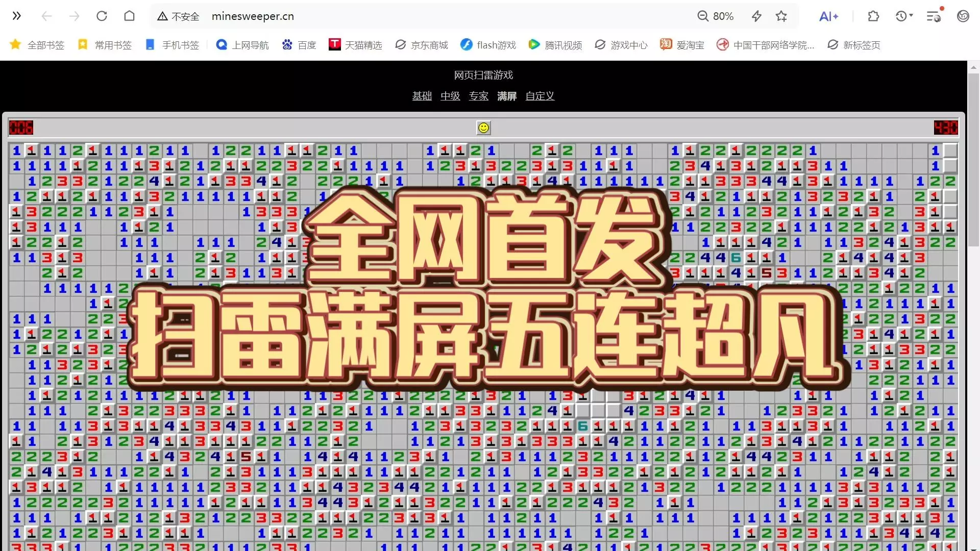Bookmark page with star icon
Viewport: 980px width, 551px height.
coord(781,16)
